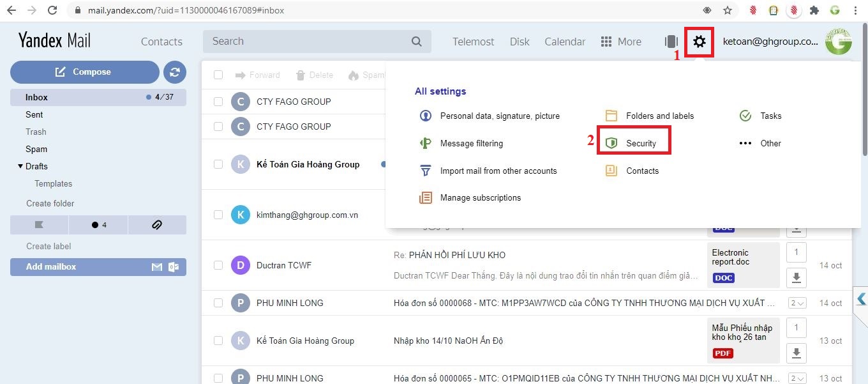The image size is (868, 384).
Task: Tick the select-all checkbox in toolbar
Action: [218, 75]
